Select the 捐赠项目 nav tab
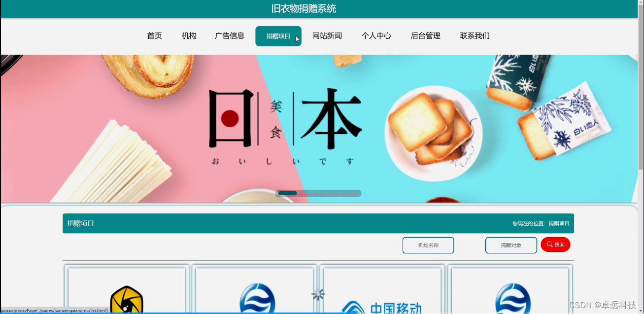Screen dimensions: 644x314 pyautogui.click(x=278, y=36)
